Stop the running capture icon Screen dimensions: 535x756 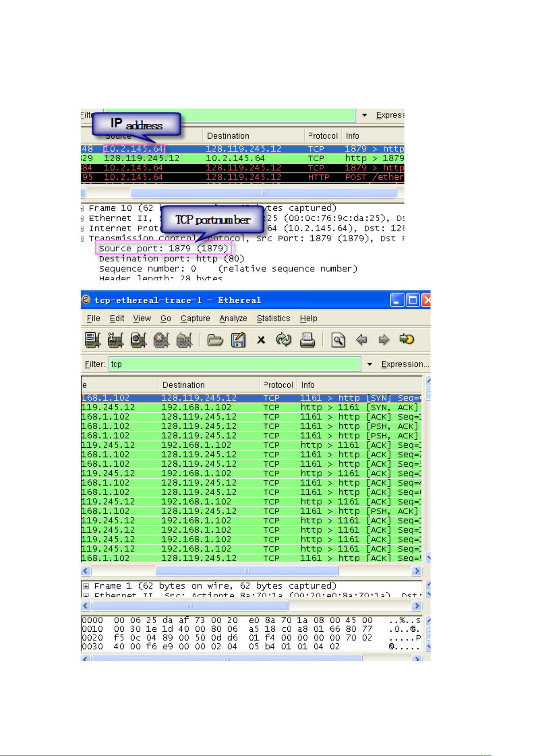[x=161, y=340]
